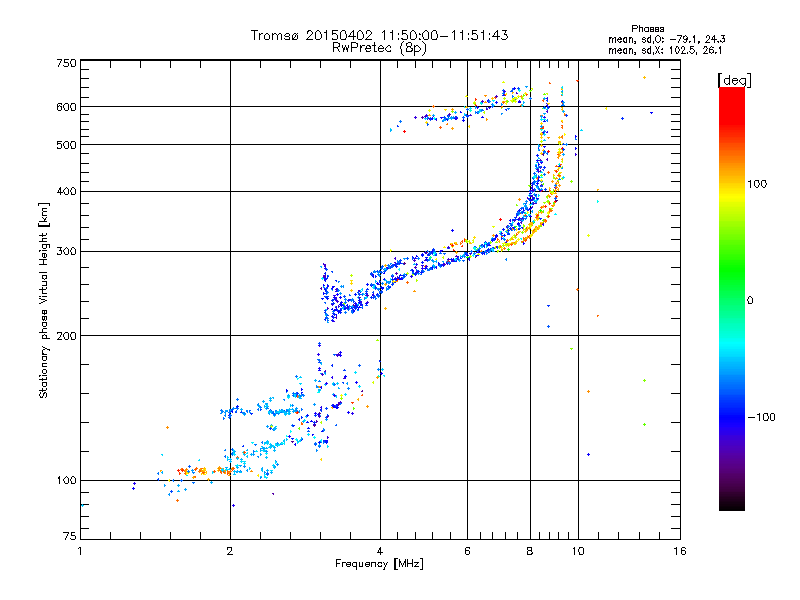Click the y-axis tick label '400'
This screenshot has height=600, width=800.
point(66,191)
